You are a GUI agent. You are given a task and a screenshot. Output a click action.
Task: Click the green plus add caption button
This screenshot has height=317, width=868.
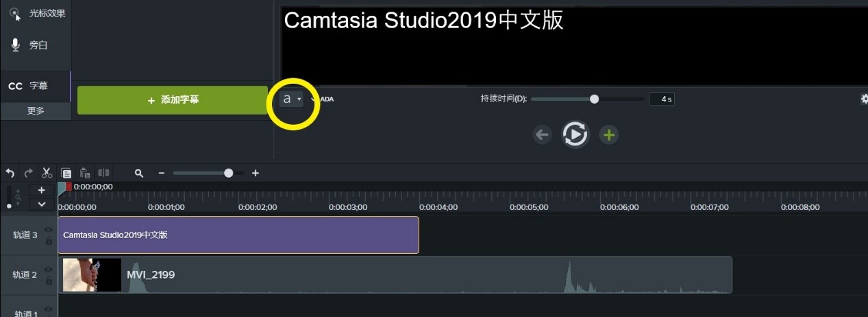pyautogui.click(x=609, y=134)
